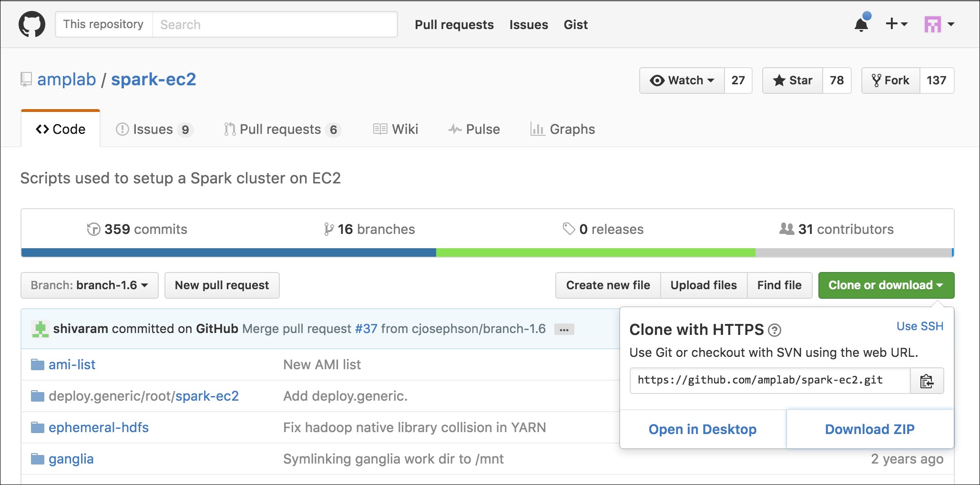View the 359 commits history
Image resolution: width=980 pixels, height=485 pixels.
pyautogui.click(x=137, y=229)
